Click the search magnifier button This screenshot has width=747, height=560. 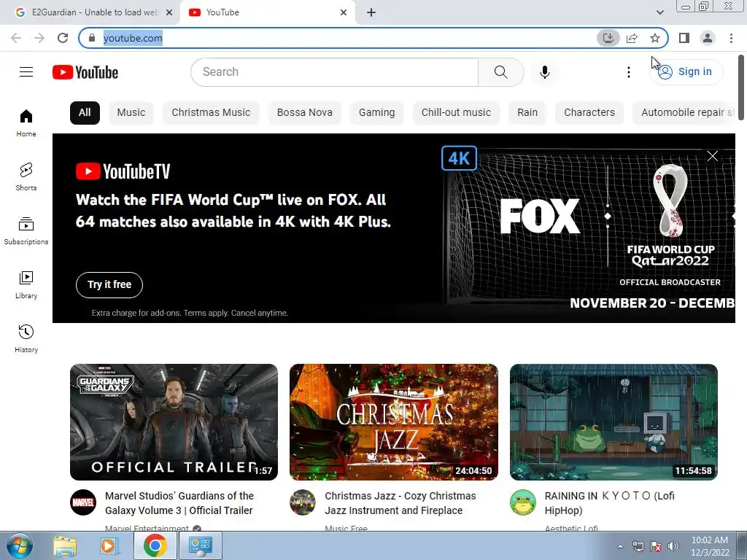coord(500,72)
